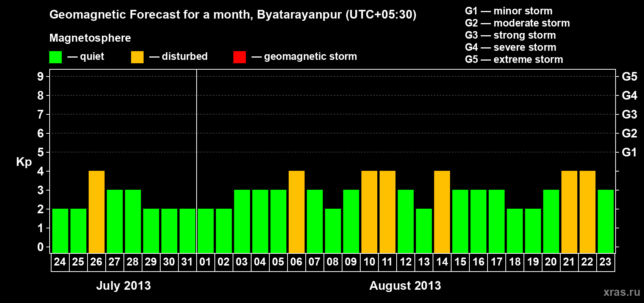
Task: Click the Magnetosphere heading
Action: coord(90,38)
